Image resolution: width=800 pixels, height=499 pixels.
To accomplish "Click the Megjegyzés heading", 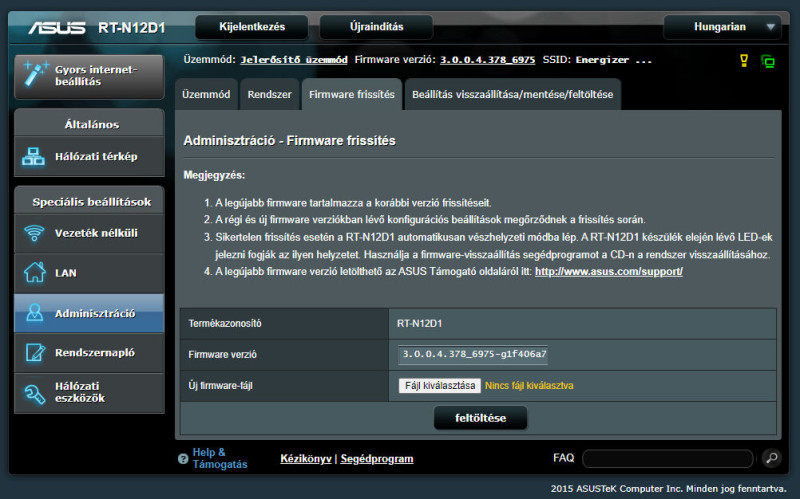I will coord(214,175).
